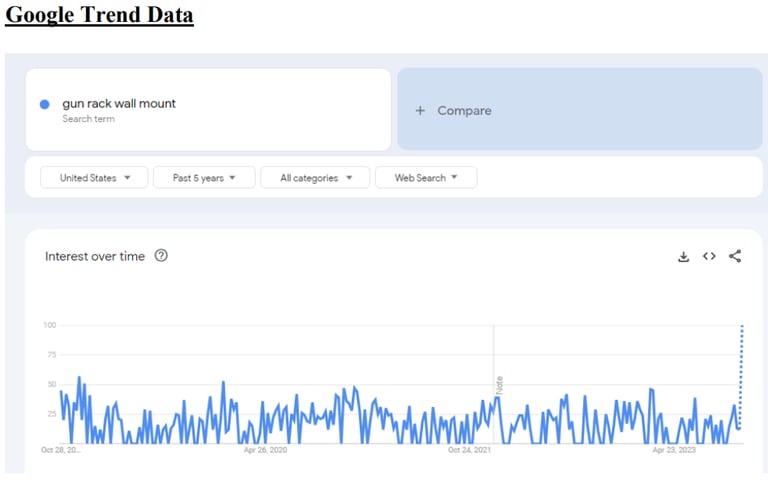The height and width of the screenshot is (500, 768).
Task: Click the embed code icon
Action: [x=709, y=257]
